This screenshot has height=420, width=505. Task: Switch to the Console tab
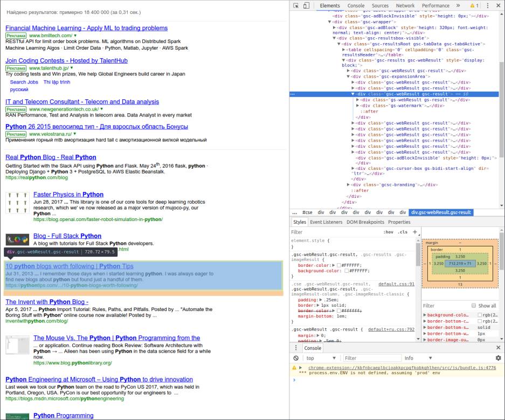tap(356, 5)
